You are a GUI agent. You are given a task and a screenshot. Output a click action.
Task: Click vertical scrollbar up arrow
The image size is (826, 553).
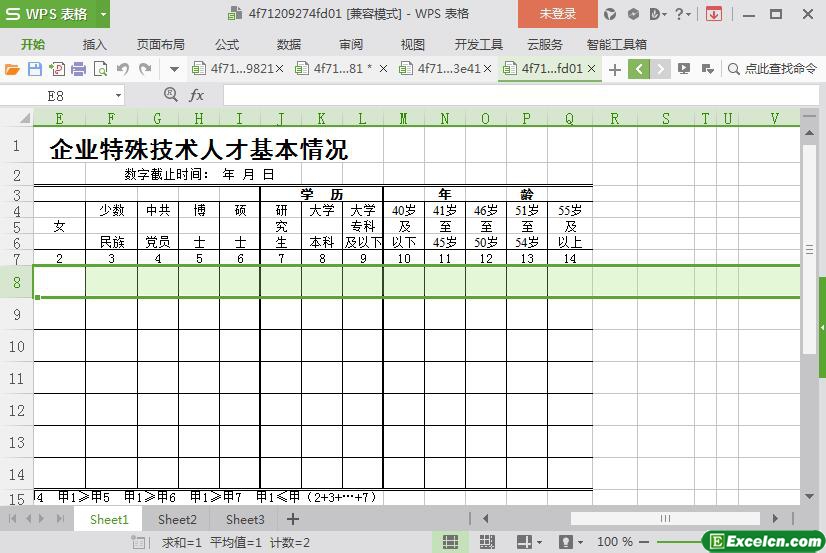(809, 133)
